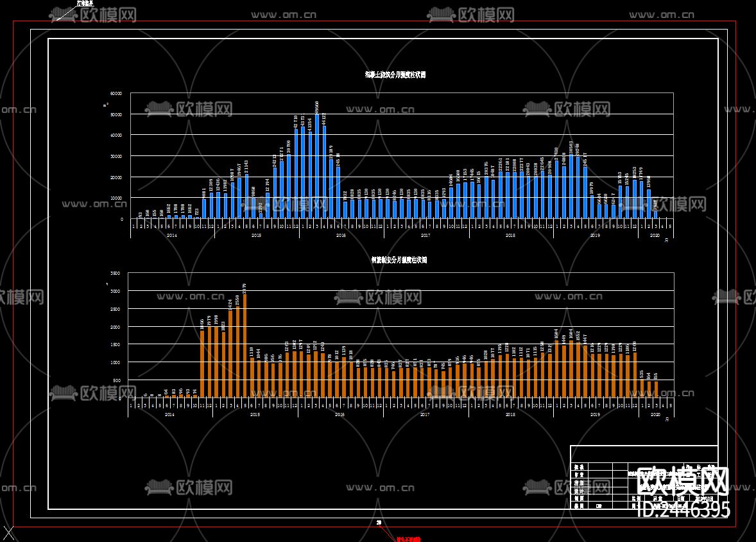Screen dimensions: 756x542
Task: Pick the orange bar labeled 1998
Action: tap(216, 362)
